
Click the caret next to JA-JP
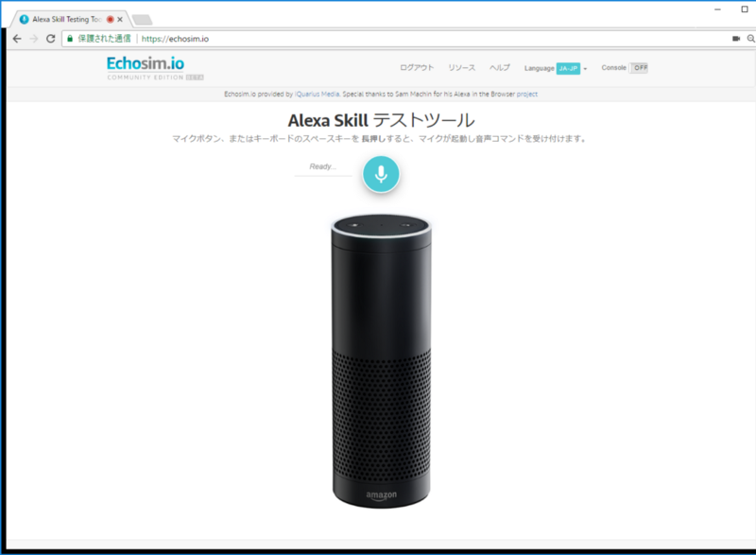point(585,69)
